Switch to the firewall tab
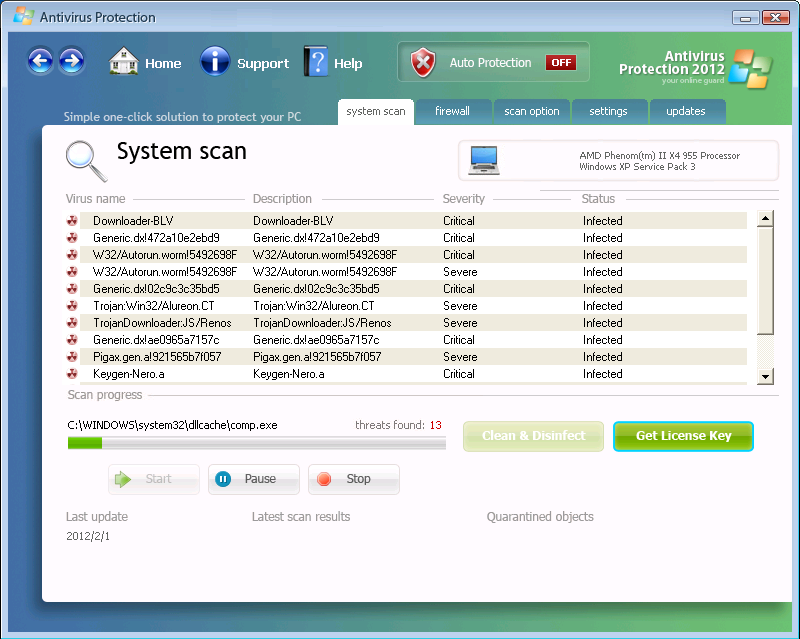This screenshot has height=639, width=800. click(452, 111)
